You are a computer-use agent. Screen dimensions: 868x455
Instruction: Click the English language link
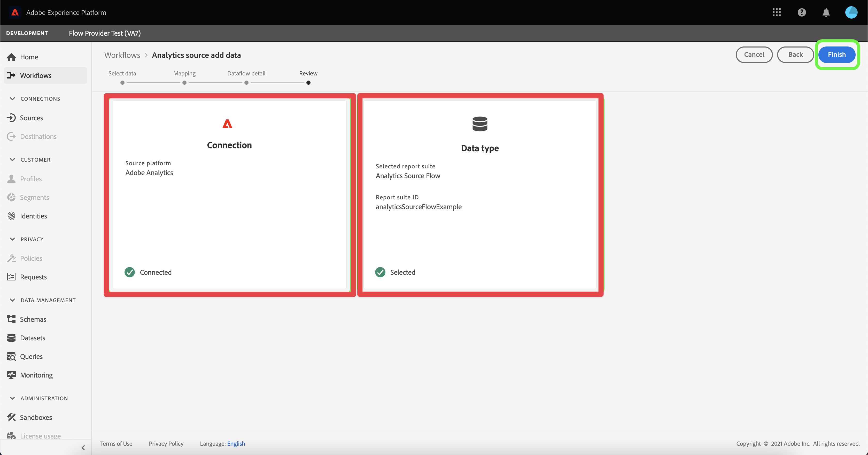[236, 444]
